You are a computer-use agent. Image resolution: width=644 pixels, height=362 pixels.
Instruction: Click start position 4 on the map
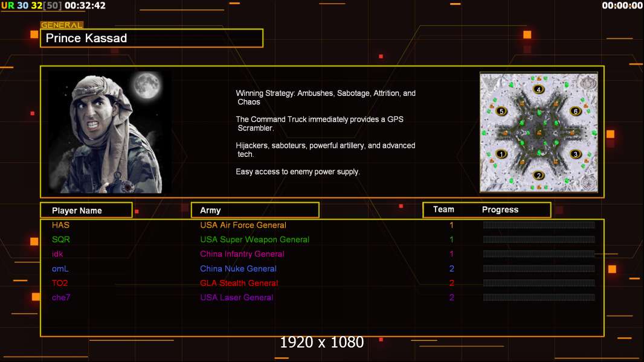(538, 89)
